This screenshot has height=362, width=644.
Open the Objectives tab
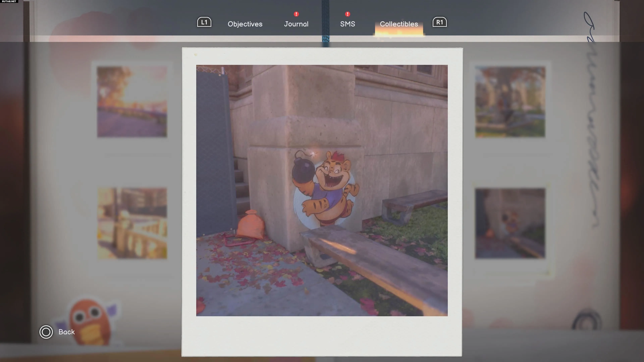(x=245, y=24)
